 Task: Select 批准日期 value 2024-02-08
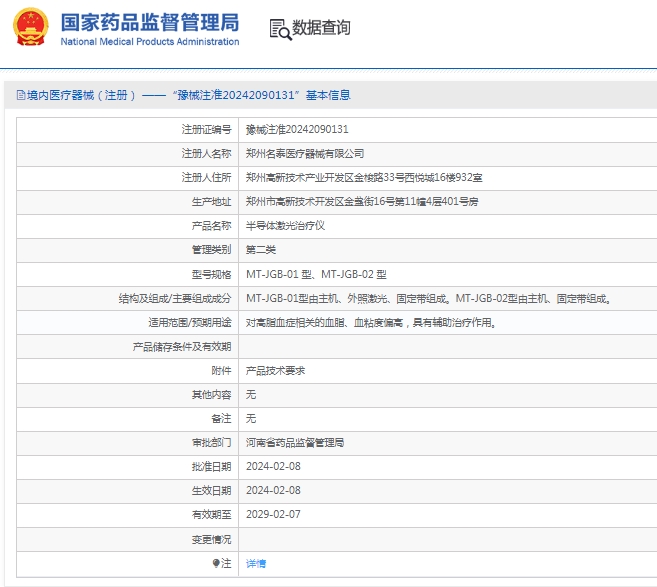pyautogui.click(x=273, y=466)
